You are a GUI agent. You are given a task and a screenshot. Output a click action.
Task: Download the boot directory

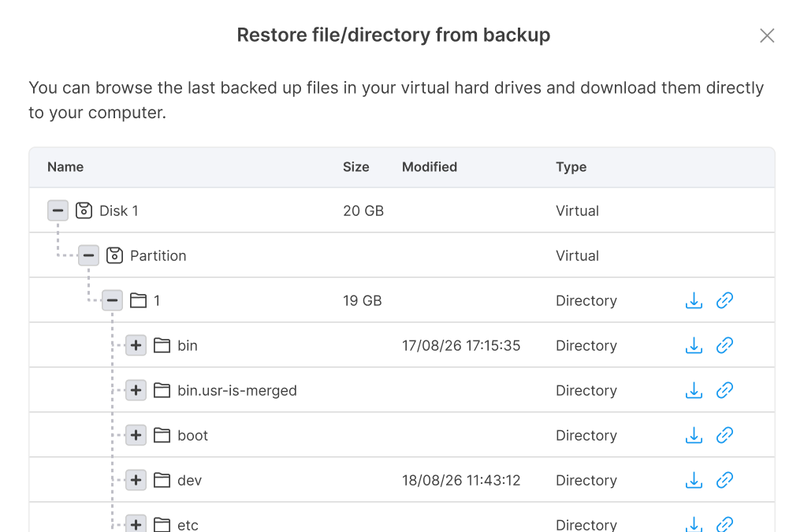(694, 435)
